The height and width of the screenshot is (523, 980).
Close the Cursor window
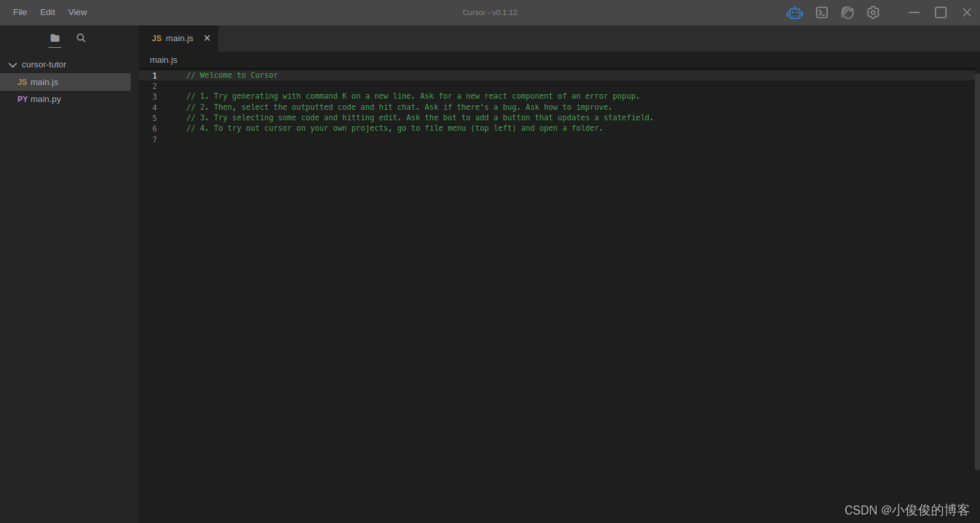click(967, 12)
